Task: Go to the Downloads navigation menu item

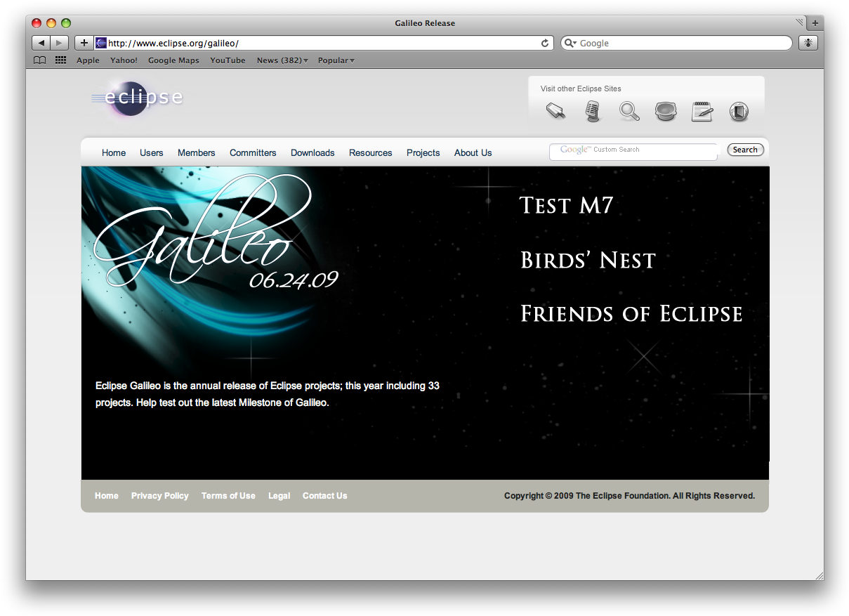Action: tap(312, 152)
